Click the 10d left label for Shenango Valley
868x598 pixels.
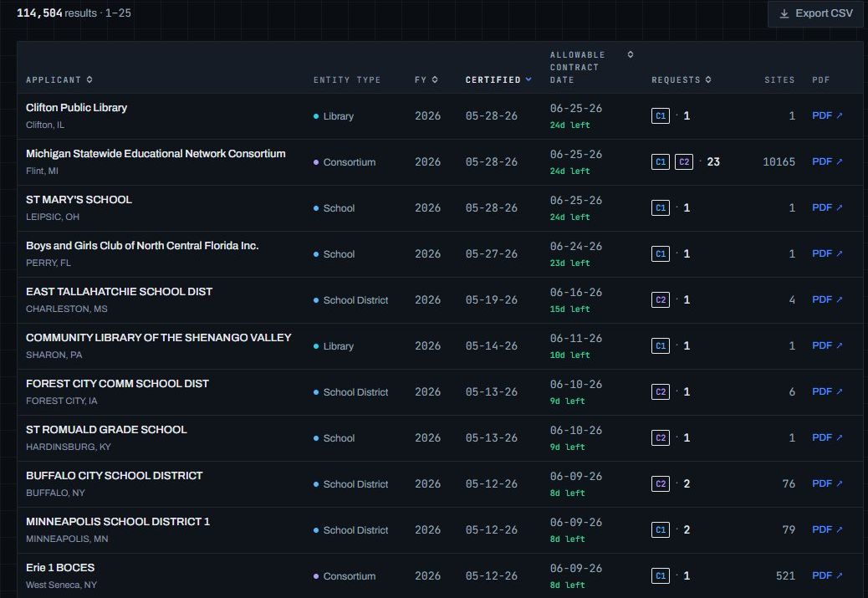[x=569, y=355]
